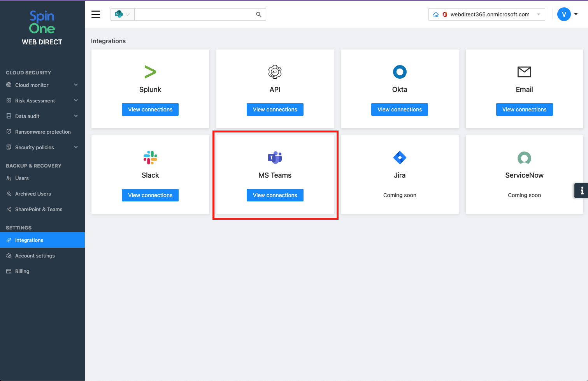Expand the Risk Assessment submenu
Viewport: 588px width, 381px height.
pos(76,101)
